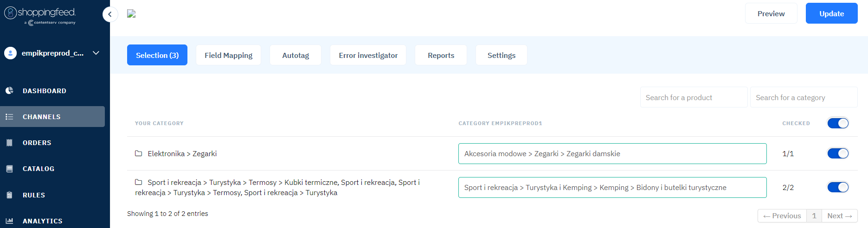This screenshot has width=868, height=228.
Task: Click the Orders receipt icon
Action: [9, 143]
